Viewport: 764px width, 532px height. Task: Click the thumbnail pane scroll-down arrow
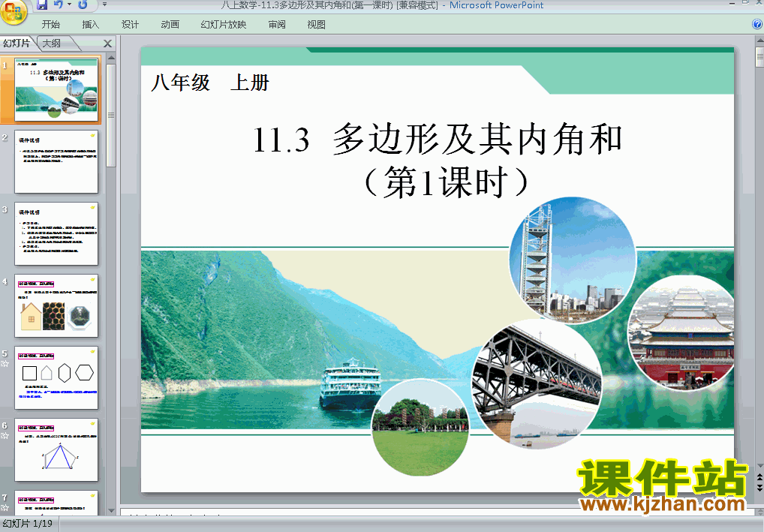click(x=111, y=511)
